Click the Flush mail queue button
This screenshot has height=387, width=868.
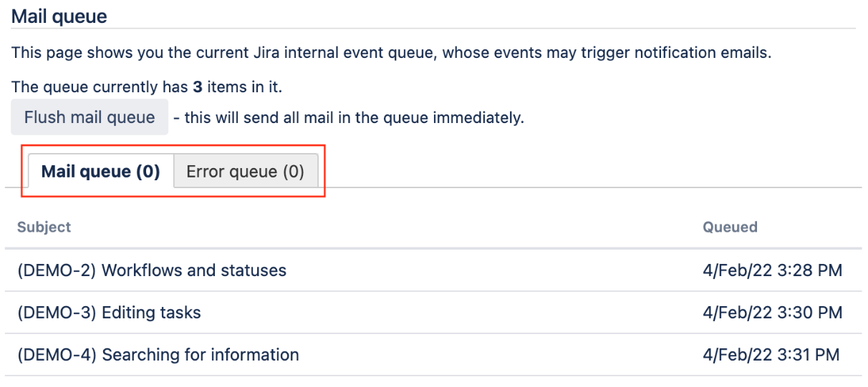point(90,117)
